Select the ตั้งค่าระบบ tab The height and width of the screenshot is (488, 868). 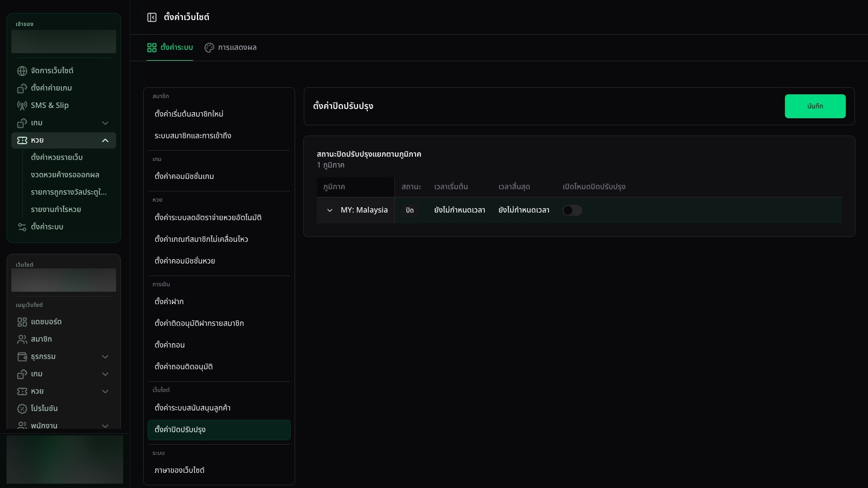170,48
